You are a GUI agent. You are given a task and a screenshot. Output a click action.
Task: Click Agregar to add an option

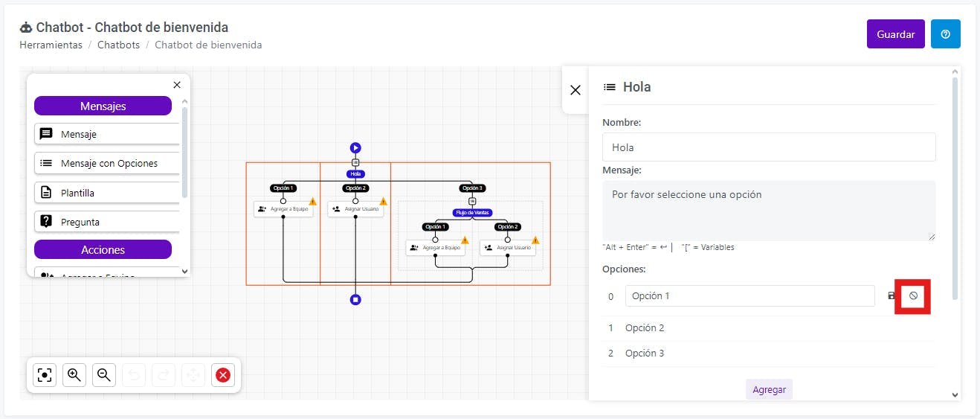click(x=769, y=389)
